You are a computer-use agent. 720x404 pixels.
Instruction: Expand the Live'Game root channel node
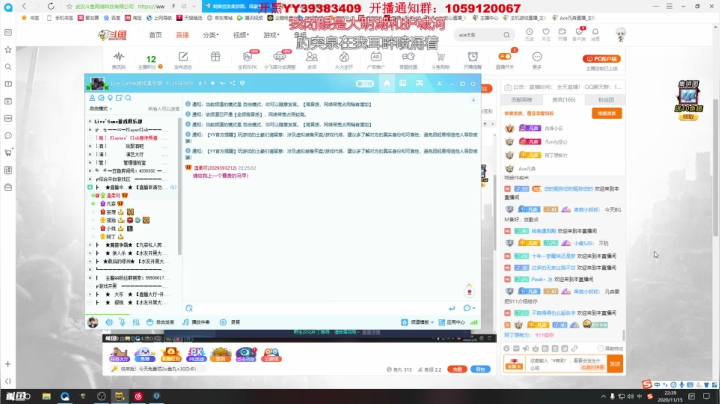click(x=90, y=121)
